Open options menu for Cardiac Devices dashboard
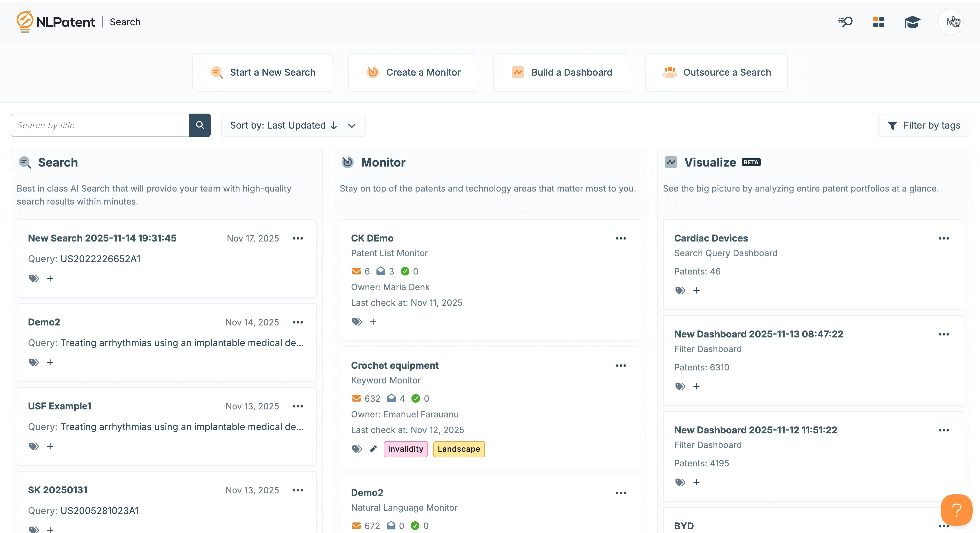Screen dimensions: 980x533 click(943, 239)
